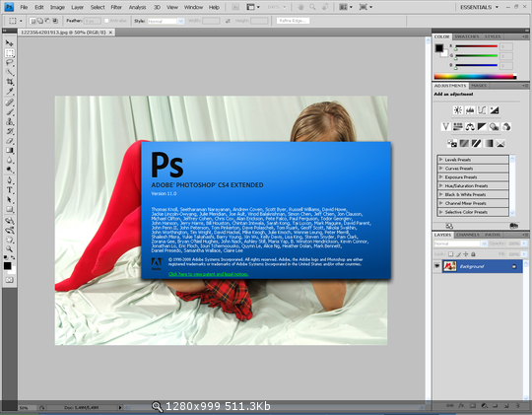
Task: Toggle lock all in Layers panel
Action: (x=473, y=254)
